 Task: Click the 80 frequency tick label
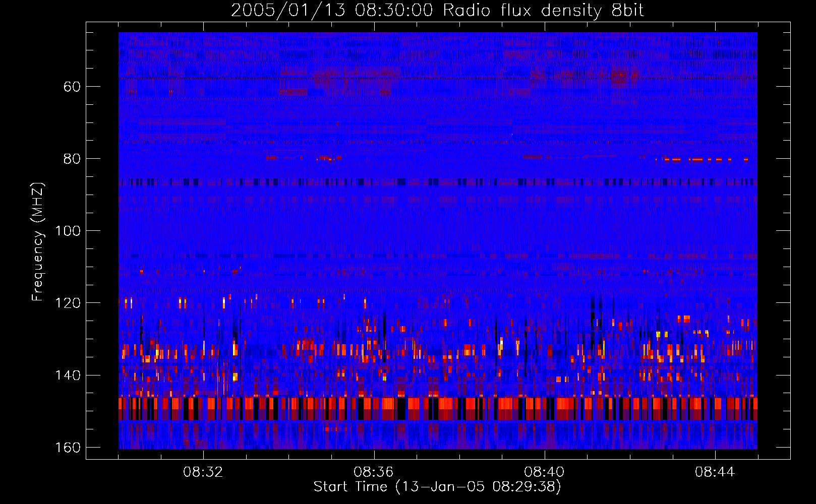(72, 159)
